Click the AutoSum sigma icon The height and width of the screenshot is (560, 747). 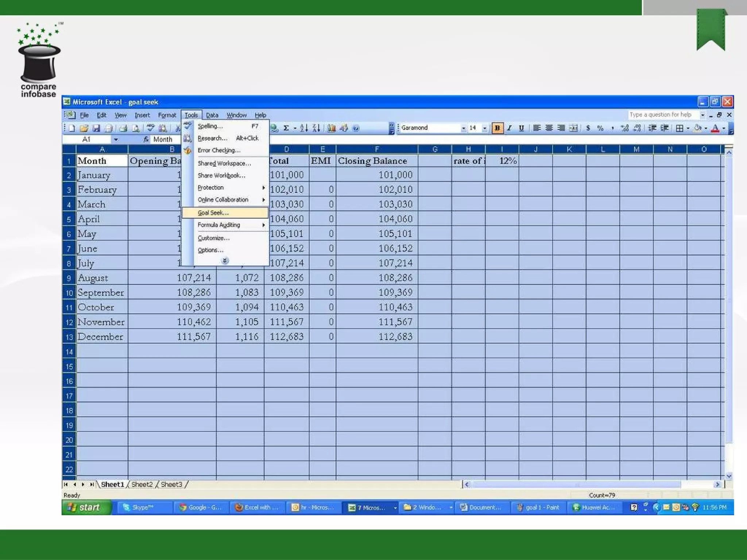pyautogui.click(x=286, y=128)
